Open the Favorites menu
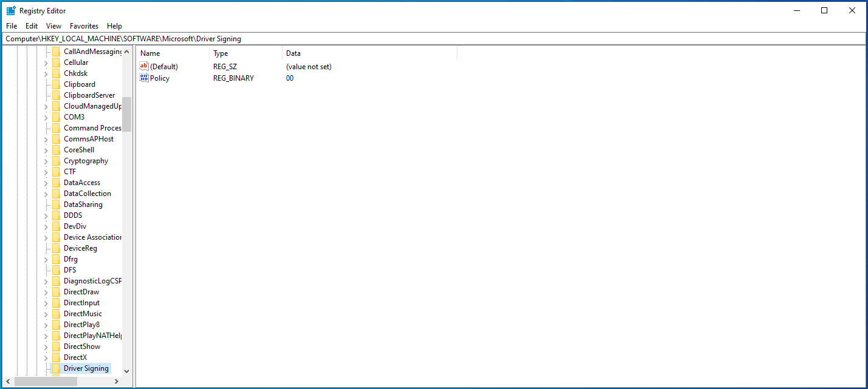Screen dimensions: 868x389 pyautogui.click(x=84, y=26)
